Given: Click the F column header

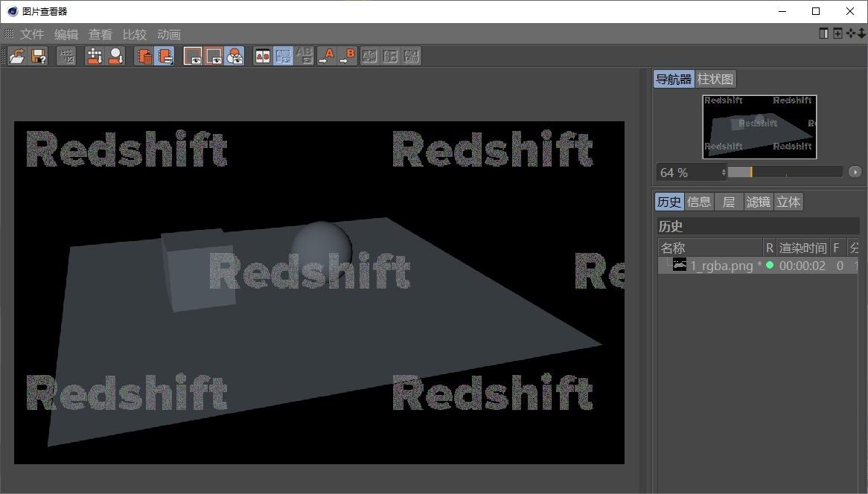Looking at the screenshot, I should coord(837,248).
